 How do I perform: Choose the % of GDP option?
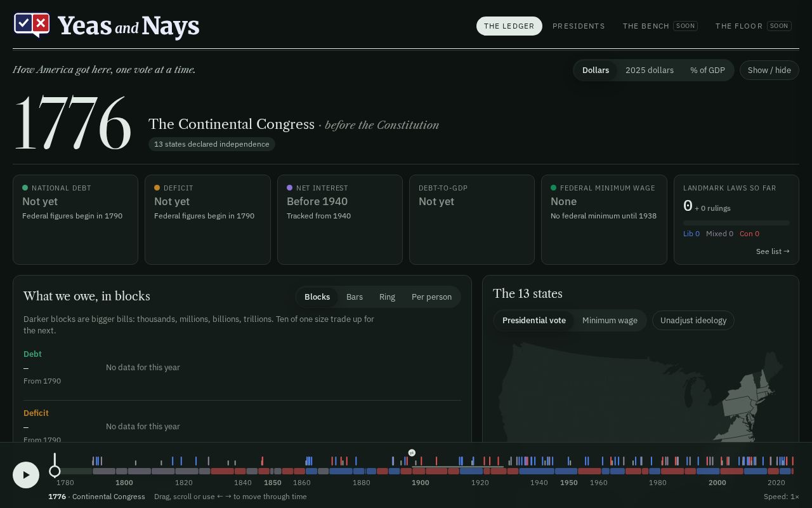(707, 70)
